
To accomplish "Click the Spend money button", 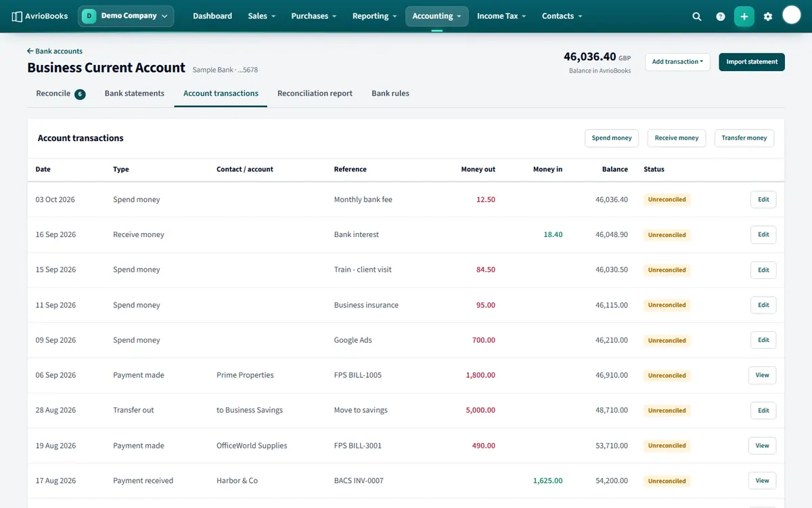I will click(x=612, y=138).
